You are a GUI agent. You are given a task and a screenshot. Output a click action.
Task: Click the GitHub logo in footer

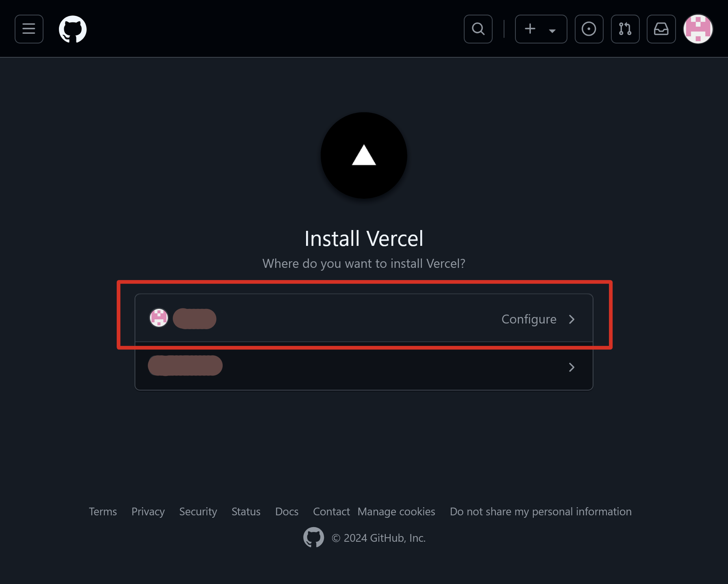pyautogui.click(x=313, y=537)
